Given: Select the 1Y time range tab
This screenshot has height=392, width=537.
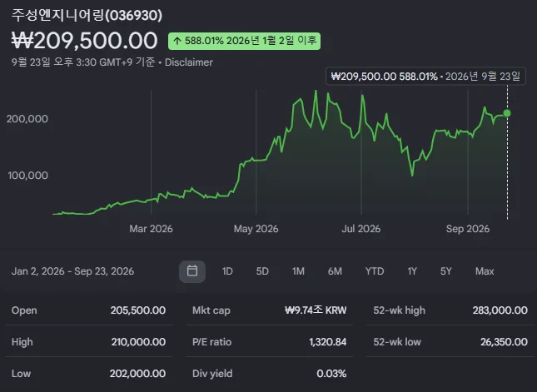Looking at the screenshot, I should 412,271.
